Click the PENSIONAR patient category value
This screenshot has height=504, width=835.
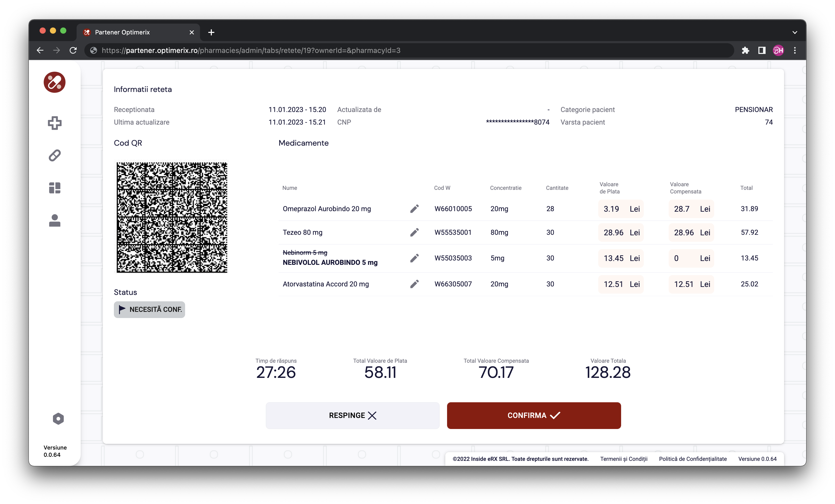tap(754, 109)
